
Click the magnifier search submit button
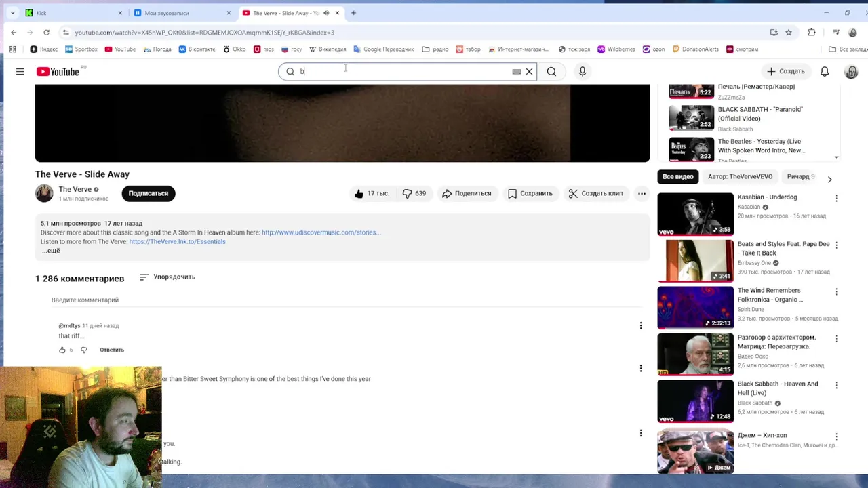[x=551, y=71]
